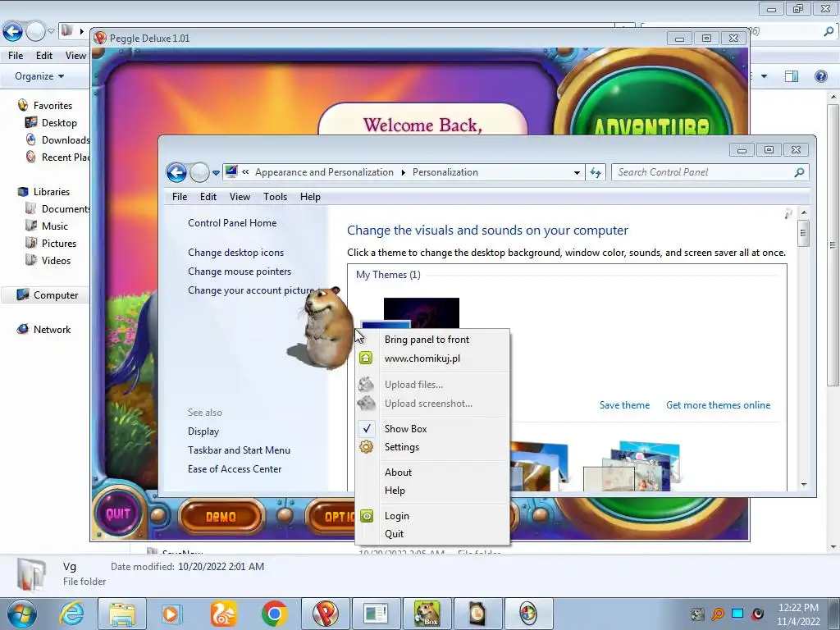Select Network in Explorer navigation pane

(52, 330)
